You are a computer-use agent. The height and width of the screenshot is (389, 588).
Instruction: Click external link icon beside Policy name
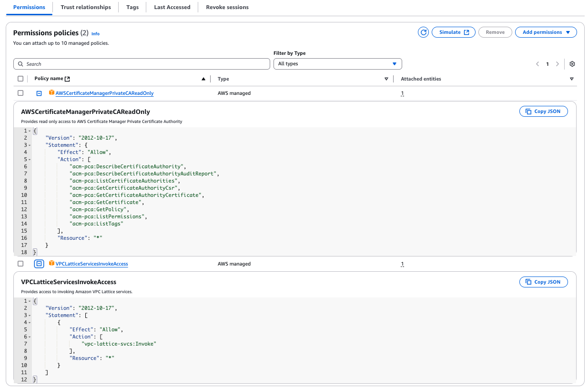tap(67, 79)
